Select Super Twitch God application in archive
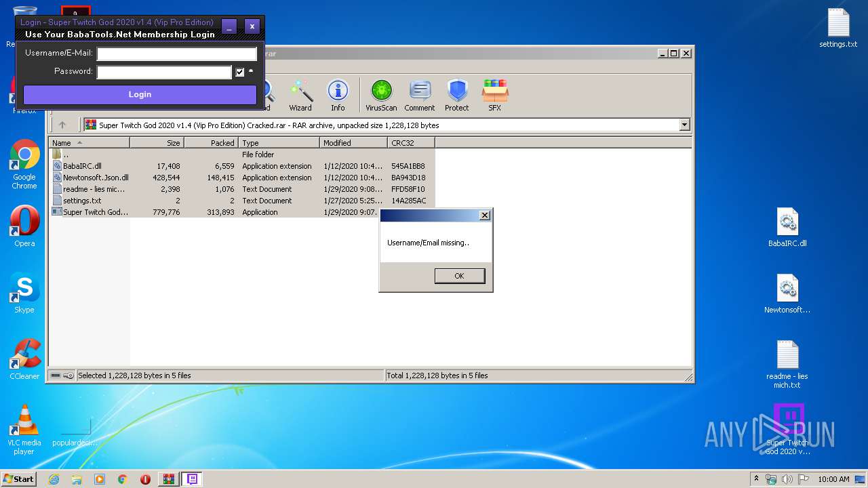Screen dimensions: 868x488 215,212
